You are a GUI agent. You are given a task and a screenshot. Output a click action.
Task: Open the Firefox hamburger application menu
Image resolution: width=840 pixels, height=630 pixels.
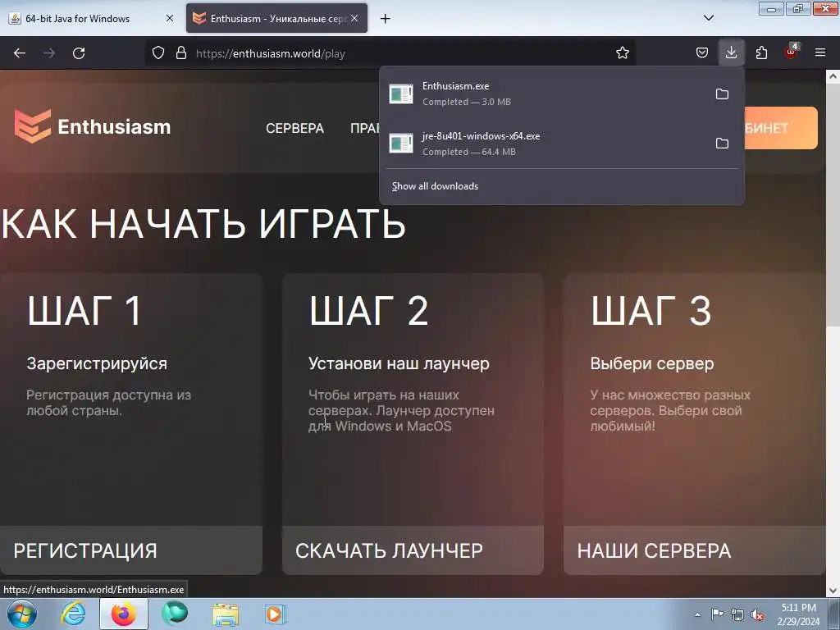click(820, 53)
